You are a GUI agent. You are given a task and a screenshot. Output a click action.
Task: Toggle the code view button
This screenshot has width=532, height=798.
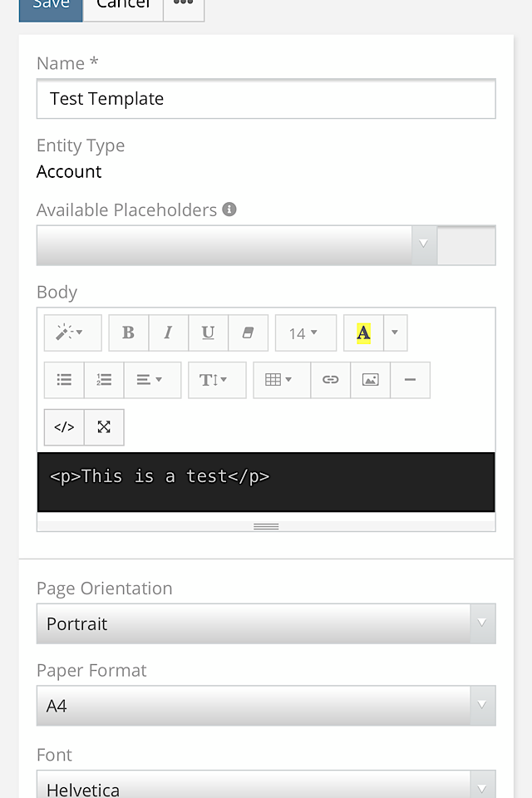64,427
